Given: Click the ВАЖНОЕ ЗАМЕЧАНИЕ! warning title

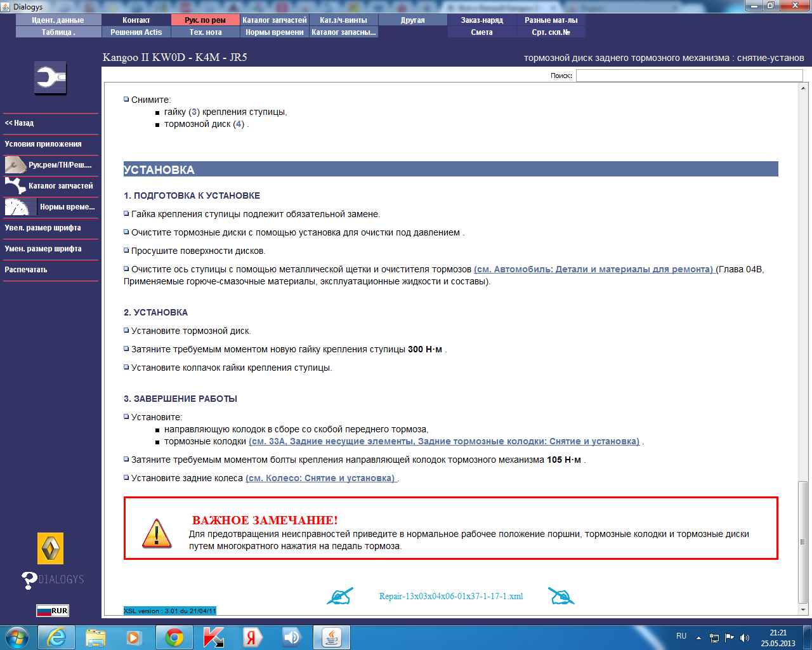Looking at the screenshot, I should 265,521.
